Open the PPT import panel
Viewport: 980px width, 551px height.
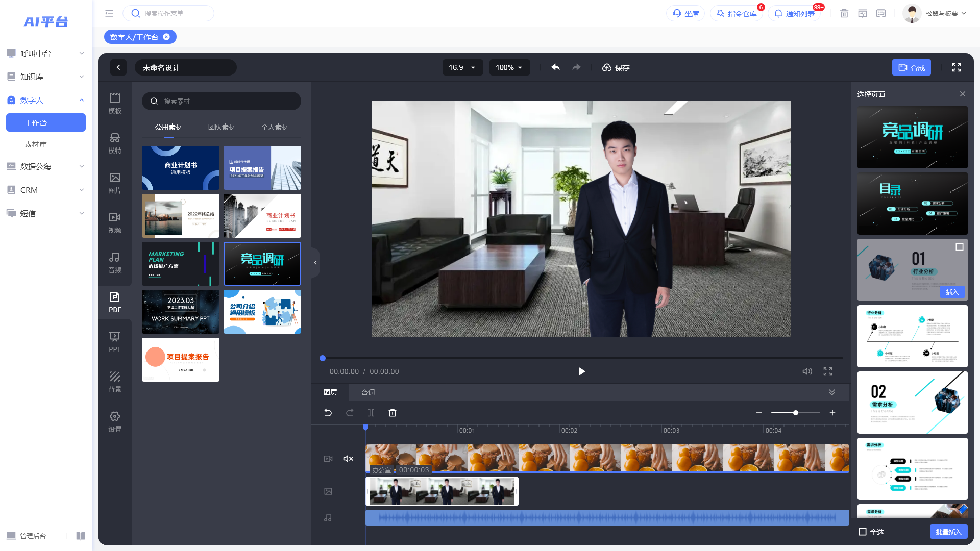point(115,342)
